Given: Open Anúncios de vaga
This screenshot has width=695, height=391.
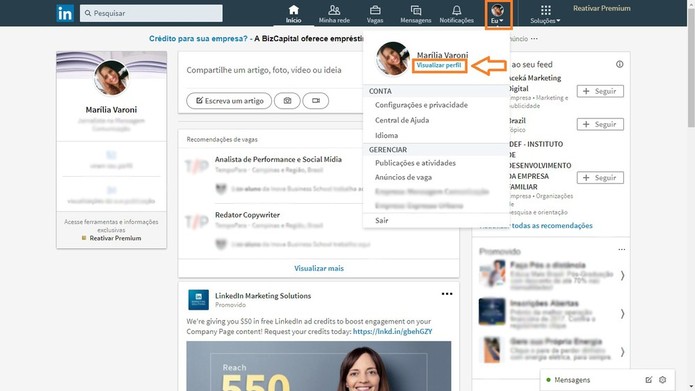Looking at the screenshot, I should tap(403, 177).
